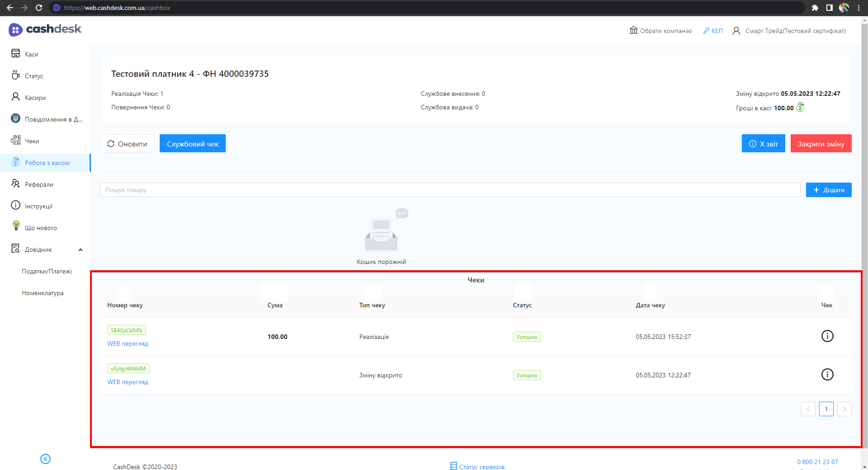Click the cashdesk logo
Screen dimensions: 868x470
[x=45, y=29]
